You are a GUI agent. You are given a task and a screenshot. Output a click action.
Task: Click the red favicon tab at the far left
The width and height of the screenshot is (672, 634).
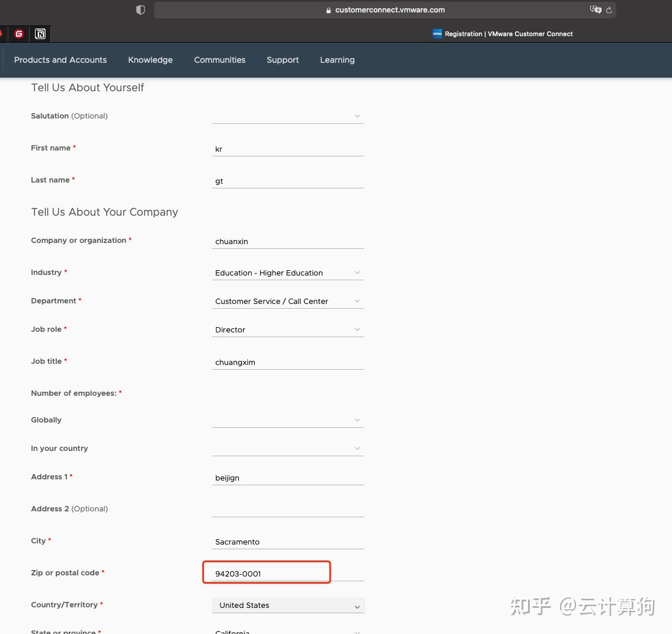point(2,34)
